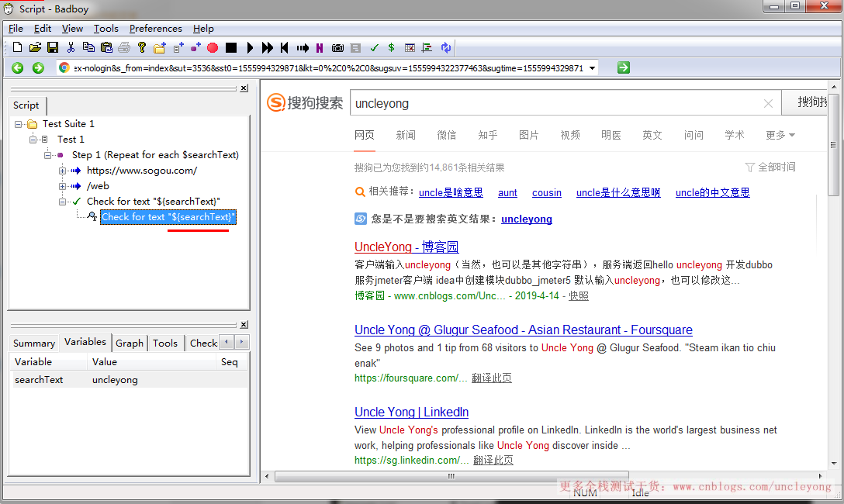Collapse the Step 1 tree node
844x504 pixels.
pyautogui.click(x=48, y=155)
